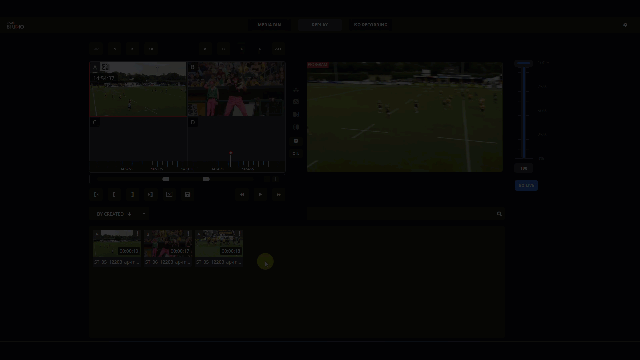Click the camera side icon beside grid
The image size is (640, 360).
[296, 102]
